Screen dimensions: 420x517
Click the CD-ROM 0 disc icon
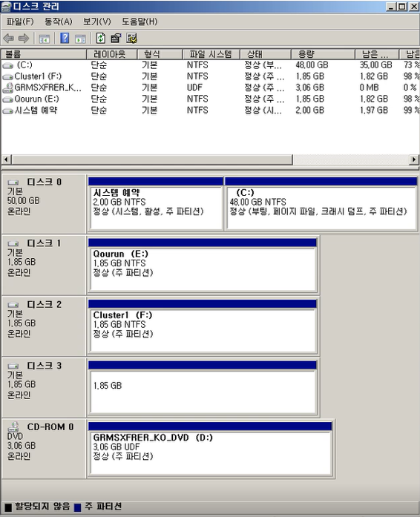(13, 427)
